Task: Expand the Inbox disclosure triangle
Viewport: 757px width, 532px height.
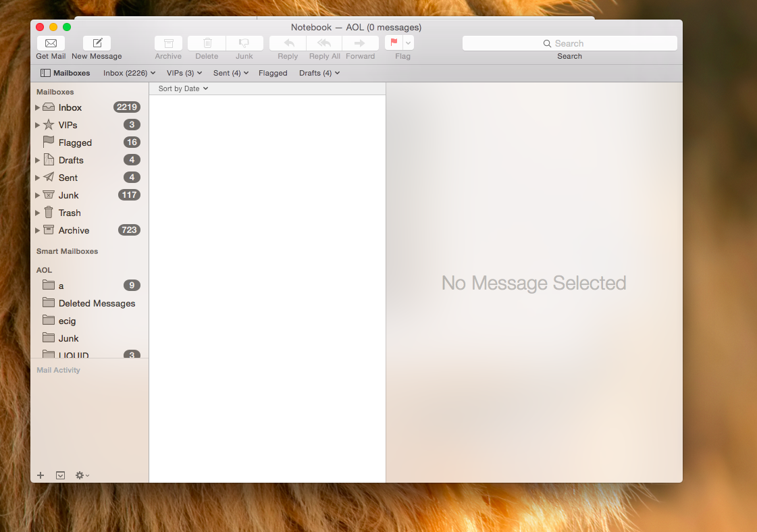Action: [37, 107]
